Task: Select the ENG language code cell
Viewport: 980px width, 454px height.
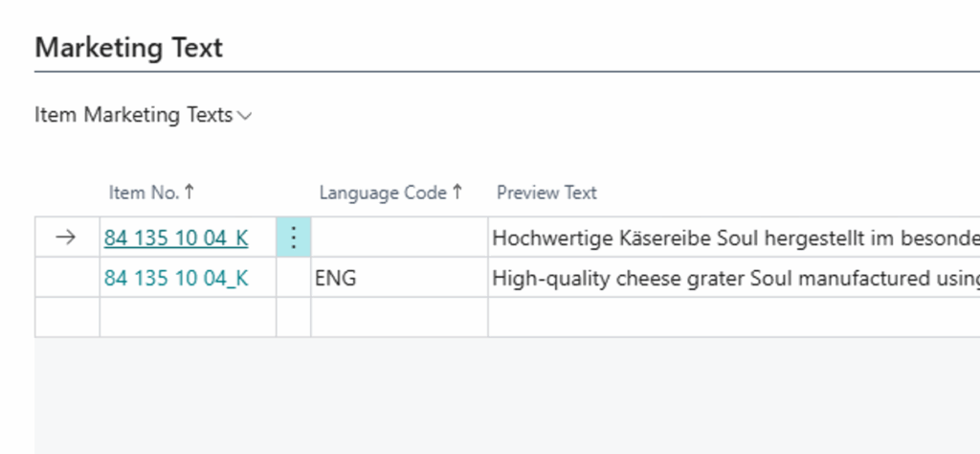Action: pos(398,278)
